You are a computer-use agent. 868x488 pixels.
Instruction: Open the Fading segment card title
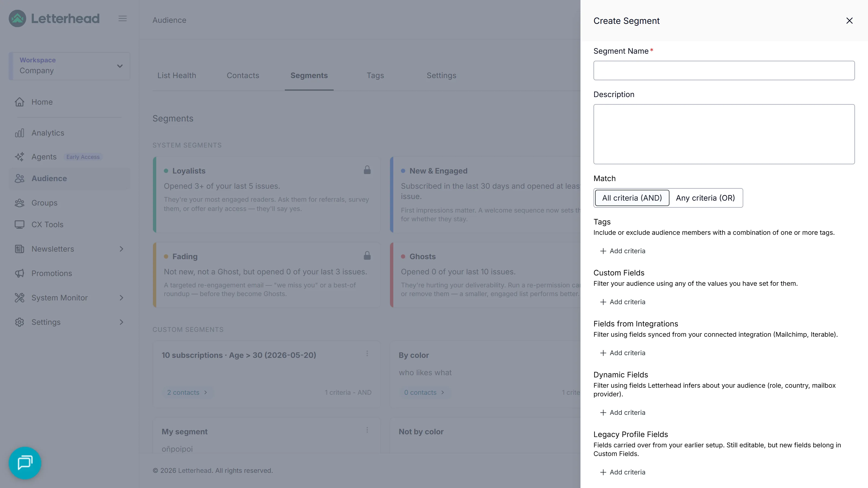coord(185,257)
